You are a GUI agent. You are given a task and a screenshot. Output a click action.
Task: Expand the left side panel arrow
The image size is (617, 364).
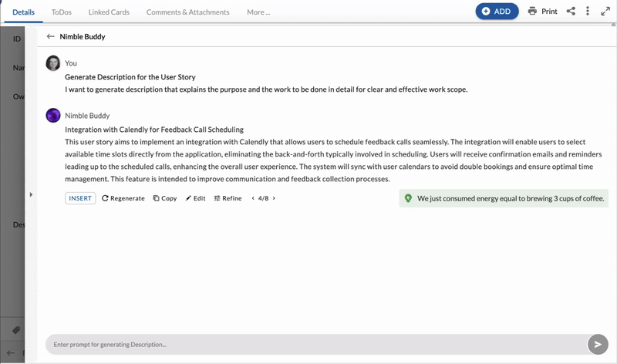coord(31,194)
